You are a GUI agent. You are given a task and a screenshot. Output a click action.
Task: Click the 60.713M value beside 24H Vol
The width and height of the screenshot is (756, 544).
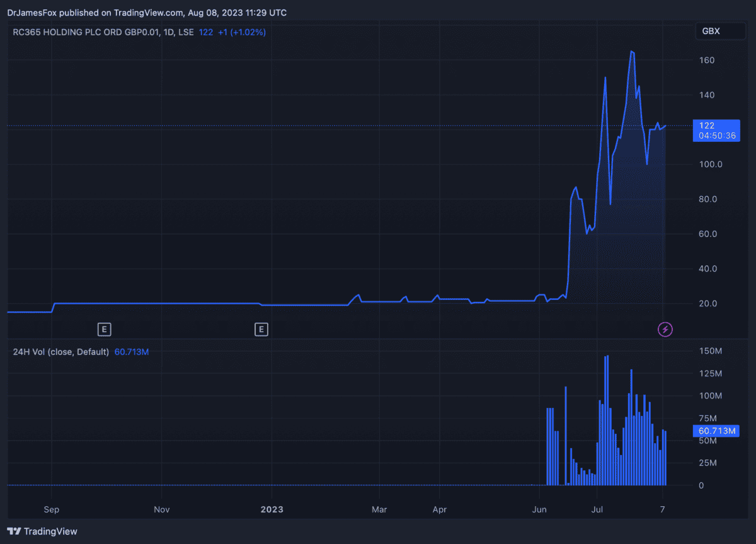[x=132, y=352]
